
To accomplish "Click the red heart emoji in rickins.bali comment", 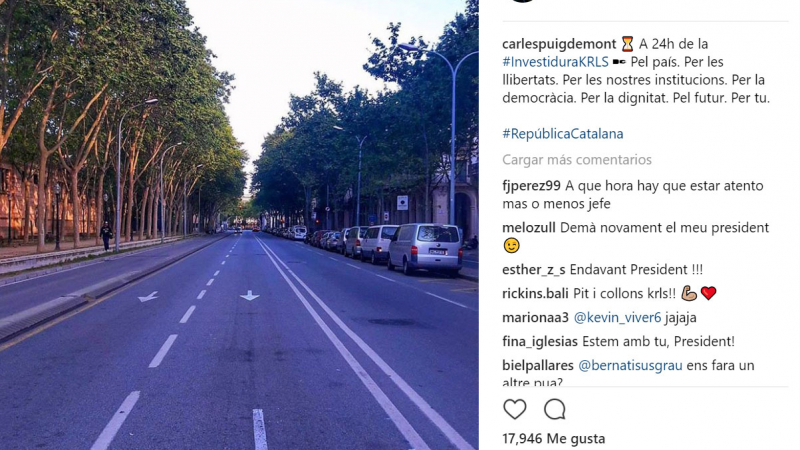I will tap(708, 293).
